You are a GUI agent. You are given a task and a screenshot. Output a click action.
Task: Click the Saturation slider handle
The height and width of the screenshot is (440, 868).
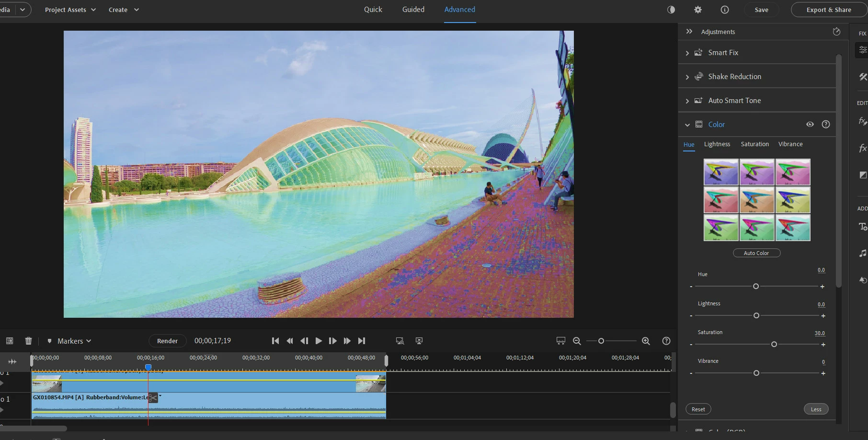[x=774, y=344]
